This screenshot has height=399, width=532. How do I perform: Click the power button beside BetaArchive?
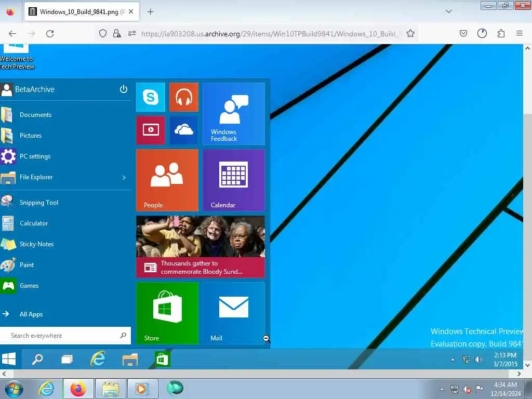(124, 89)
